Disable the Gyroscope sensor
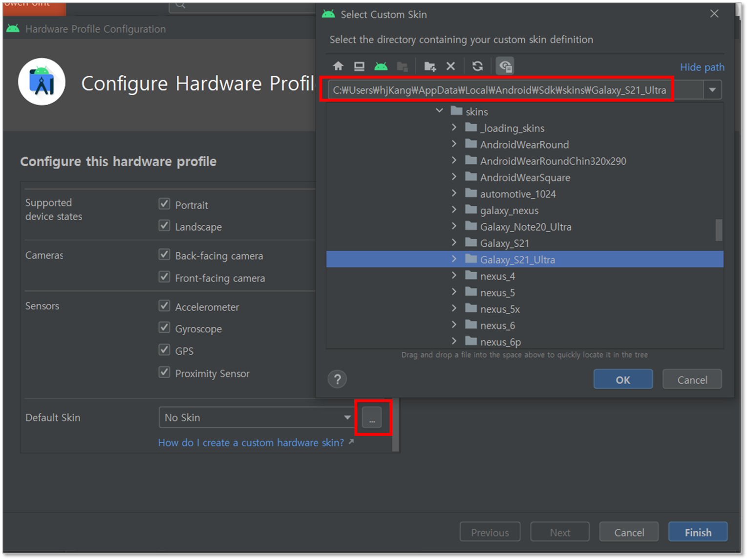The width and height of the screenshot is (748, 560). click(x=164, y=328)
